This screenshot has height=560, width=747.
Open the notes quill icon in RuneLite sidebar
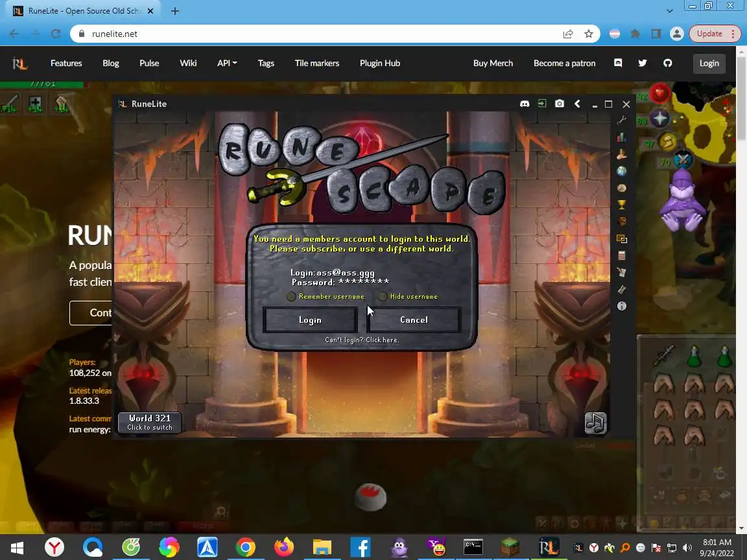(621, 272)
